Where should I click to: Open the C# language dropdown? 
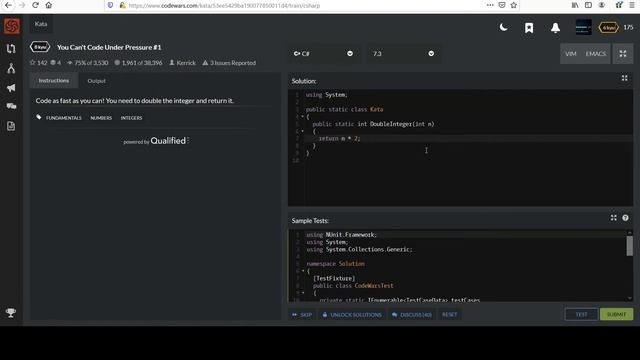tap(323, 53)
